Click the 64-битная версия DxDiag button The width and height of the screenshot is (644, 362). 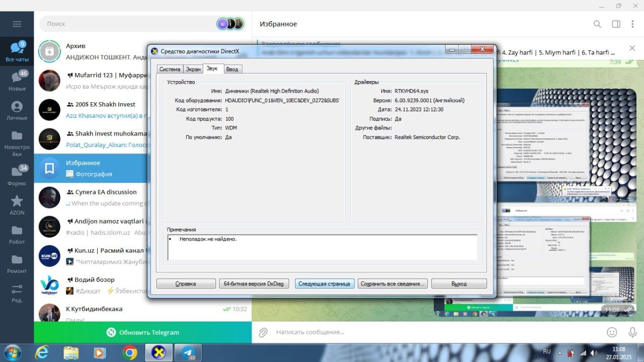tap(254, 283)
